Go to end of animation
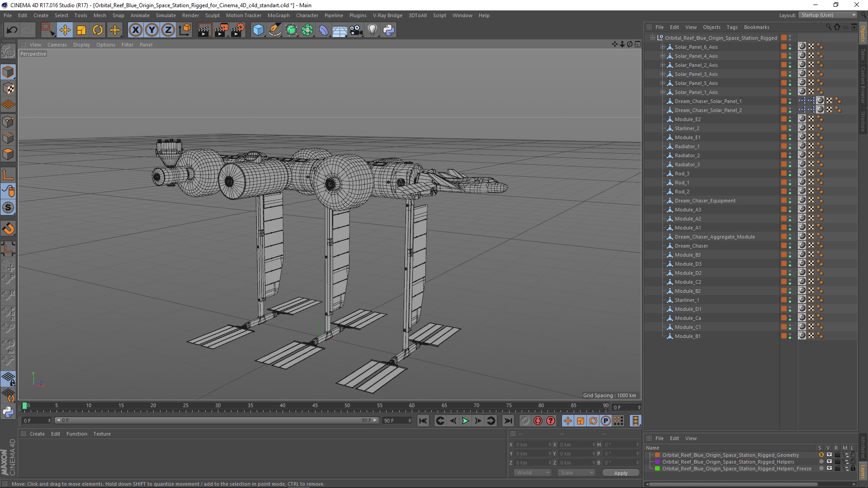Image resolution: width=868 pixels, height=488 pixels. click(x=508, y=421)
